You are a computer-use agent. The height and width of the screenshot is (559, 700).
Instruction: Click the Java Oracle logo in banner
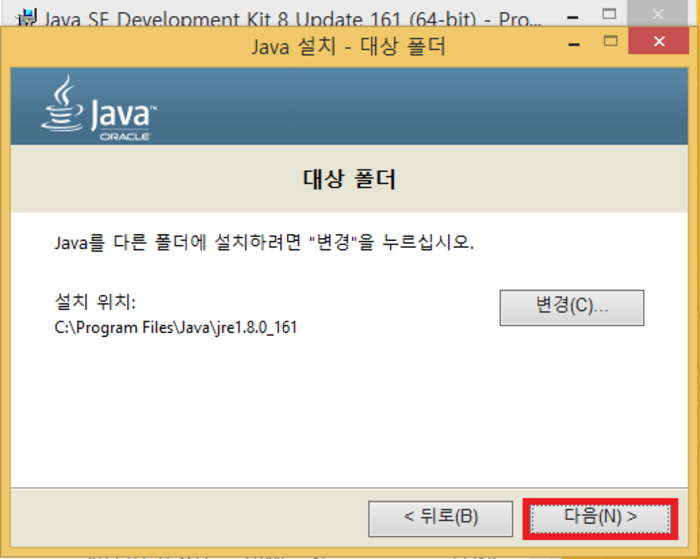pyautogui.click(x=99, y=108)
